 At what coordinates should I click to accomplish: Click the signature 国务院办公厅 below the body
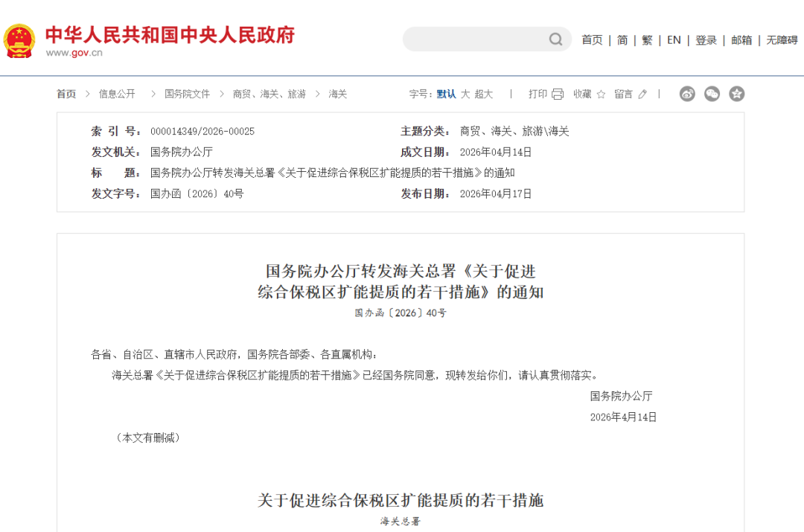click(x=621, y=396)
